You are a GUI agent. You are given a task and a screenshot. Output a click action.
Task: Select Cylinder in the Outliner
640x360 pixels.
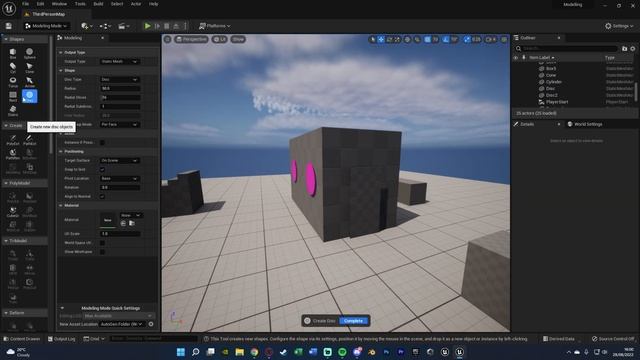553,82
